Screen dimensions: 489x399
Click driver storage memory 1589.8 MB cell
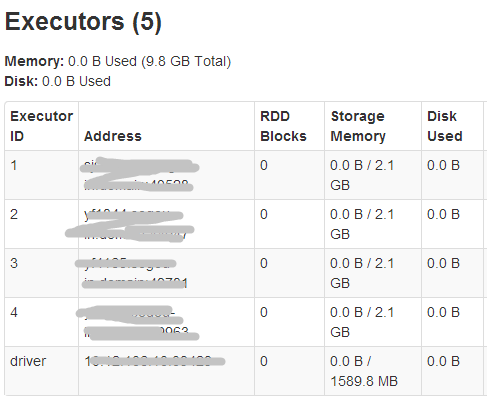373,371
